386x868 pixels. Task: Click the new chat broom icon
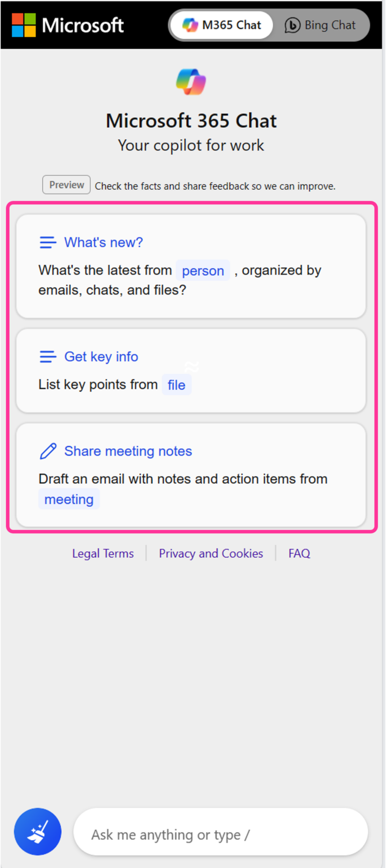tap(37, 831)
